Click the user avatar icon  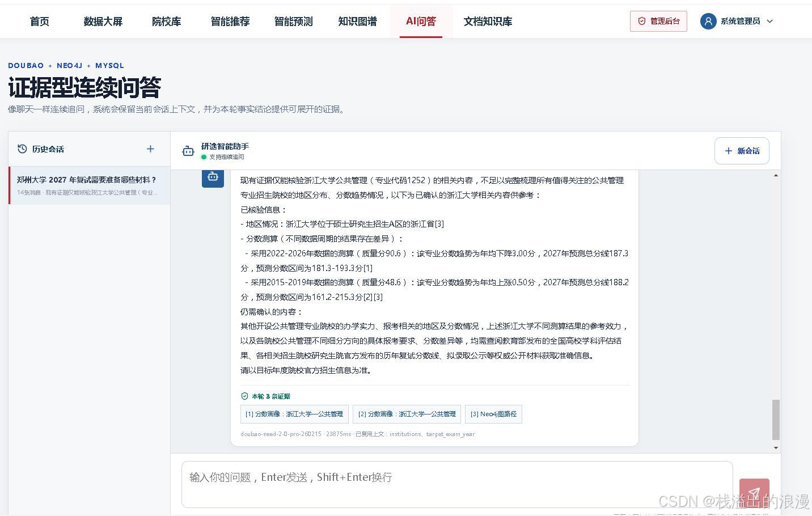click(708, 21)
